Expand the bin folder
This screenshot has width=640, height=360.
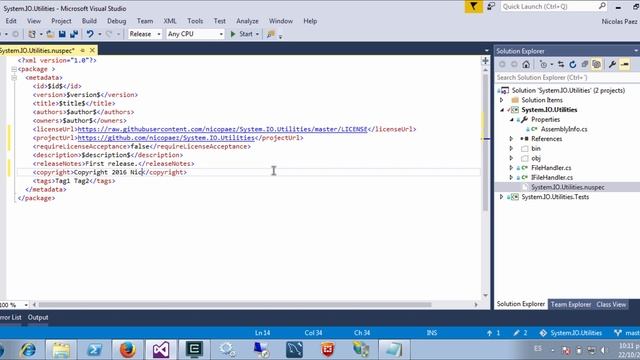(x=511, y=149)
